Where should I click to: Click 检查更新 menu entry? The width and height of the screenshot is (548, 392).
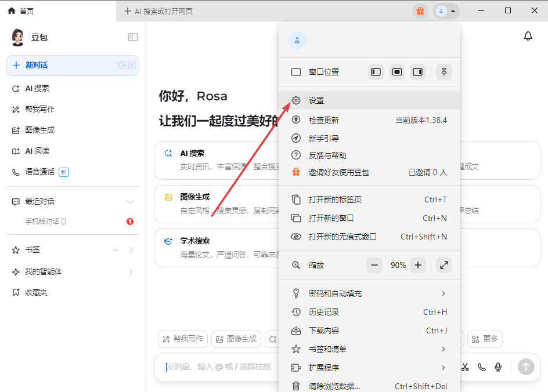(x=369, y=120)
